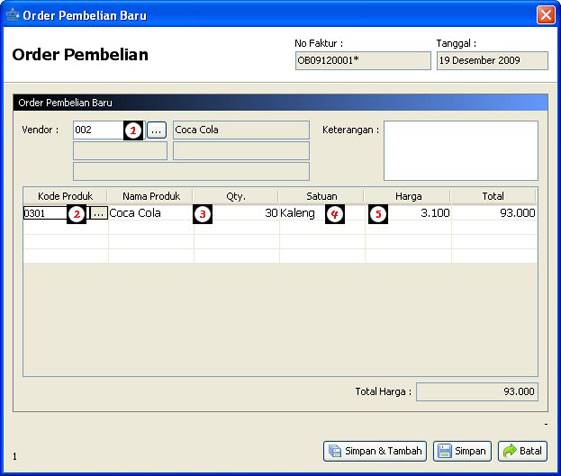This screenshot has width=561, height=476.
Task: Click the numbered marker 4 badge
Action: tap(335, 214)
